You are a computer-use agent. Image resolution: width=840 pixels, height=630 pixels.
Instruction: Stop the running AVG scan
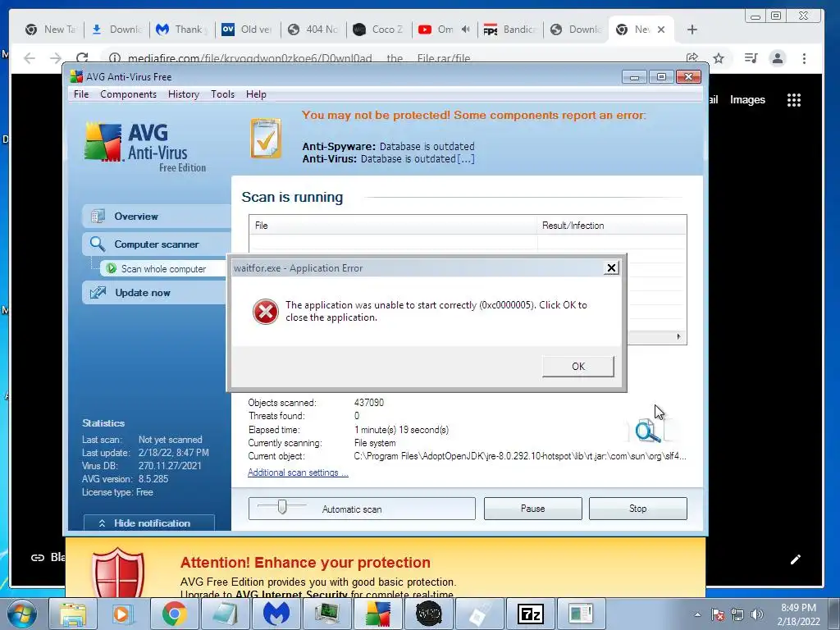(x=637, y=509)
